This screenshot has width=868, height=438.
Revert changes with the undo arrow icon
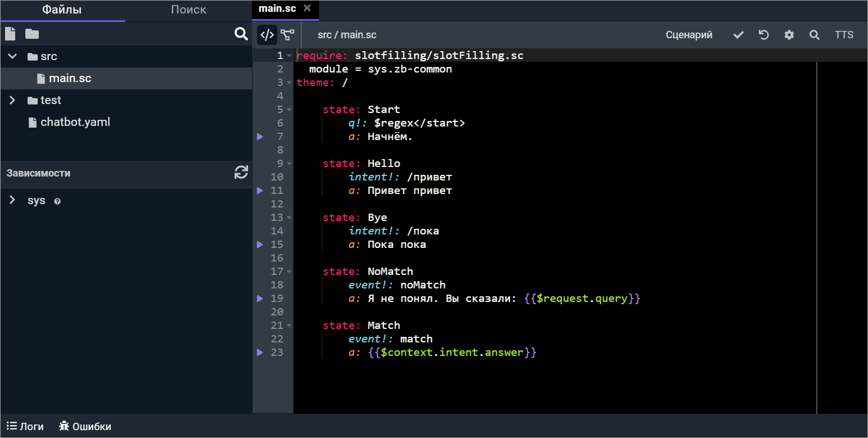coord(763,35)
